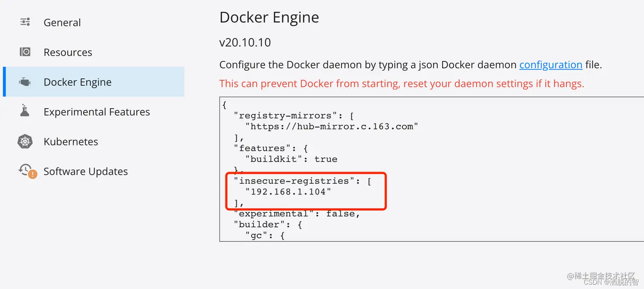Image resolution: width=644 pixels, height=289 pixels.
Task: Click the Resources disk icon
Action: pyautogui.click(x=25, y=52)
